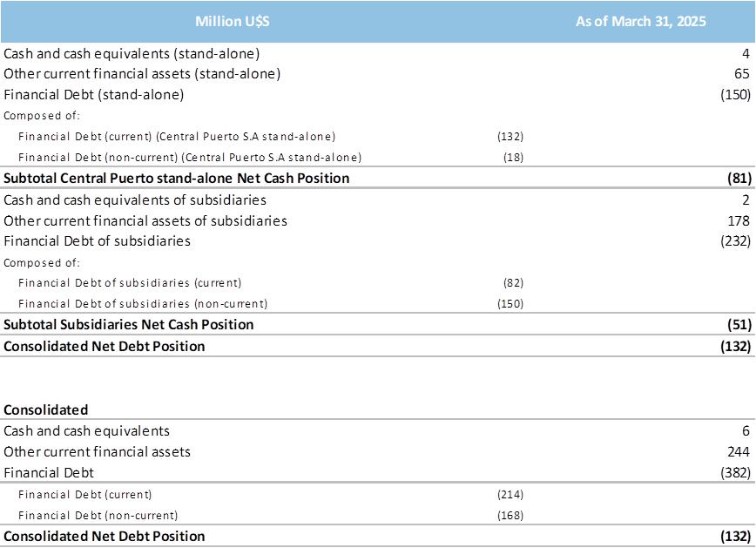This screenshot has width=756, height=548.
Task: Select "Subtotal Subsidiaries Net Cash Position" row label
Action: coord(129,325)
